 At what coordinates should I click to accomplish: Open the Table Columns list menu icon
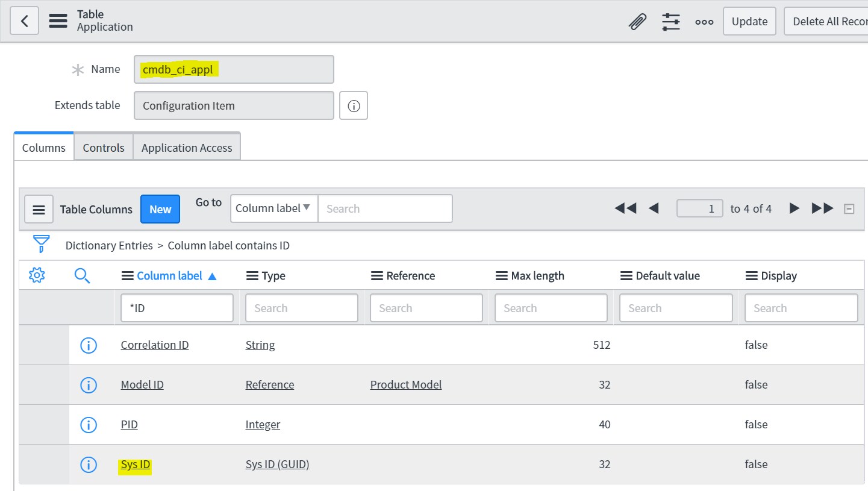[39, 209]
